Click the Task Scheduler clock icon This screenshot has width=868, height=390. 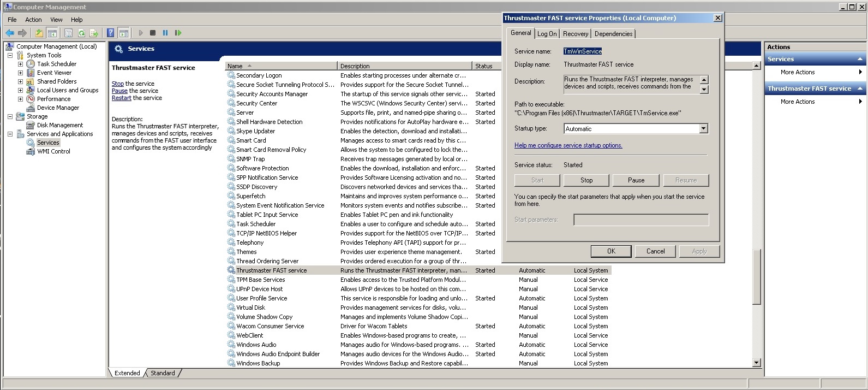(x=31, y=64)
